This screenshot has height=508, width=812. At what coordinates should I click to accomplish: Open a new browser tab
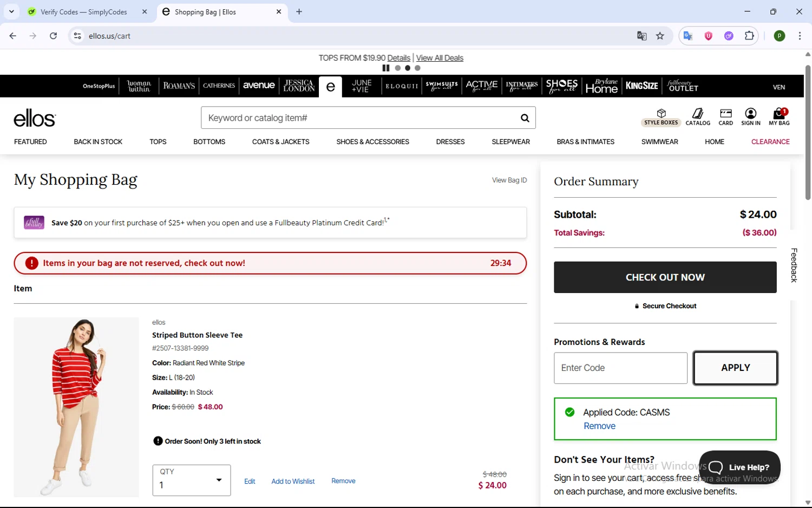pos(299,12)
